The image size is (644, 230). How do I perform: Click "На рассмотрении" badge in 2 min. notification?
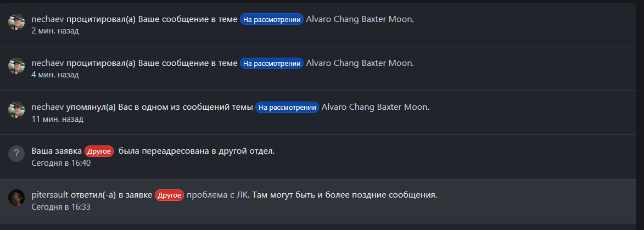point(271,19)
